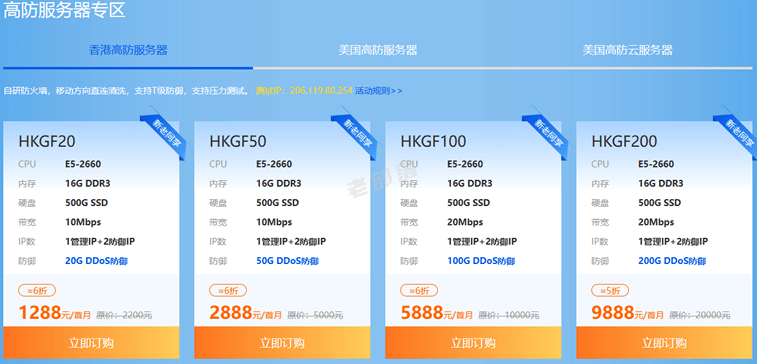The height and width of the screenshot is (364, 757).
Task: Click the 100G DDoS防御 text
Action: click(x=481, y=261)
